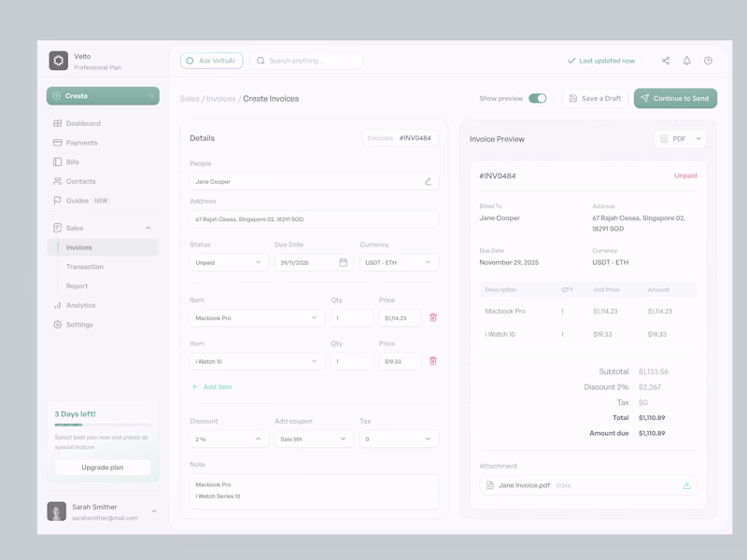The width and height of the screenshot is (747, 560).
Task: Click the Jane Invoice.pdf file icon
Action: 489,485
